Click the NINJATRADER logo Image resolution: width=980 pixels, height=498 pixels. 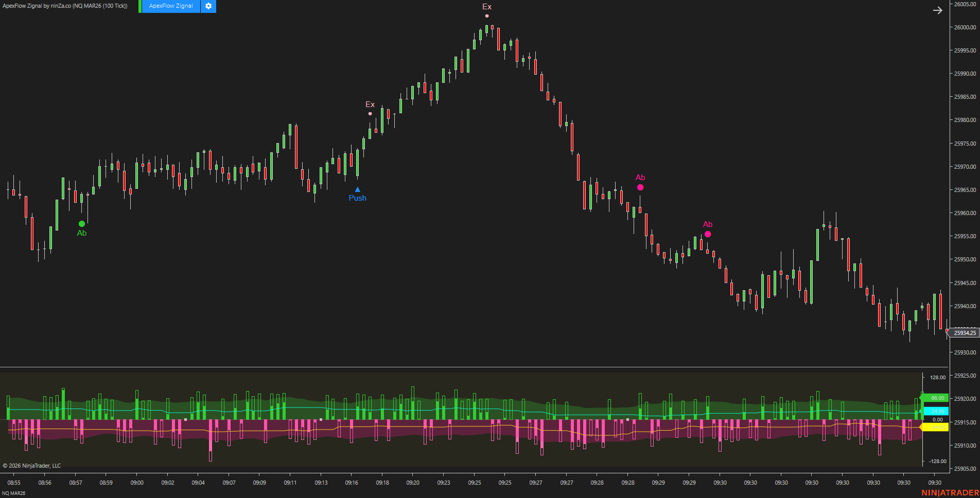pos(950,493)
